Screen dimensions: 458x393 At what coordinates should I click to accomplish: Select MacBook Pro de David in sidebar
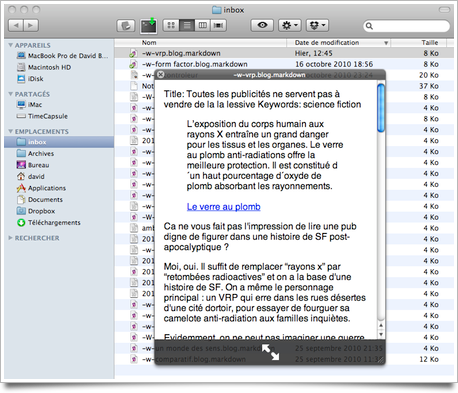click(x=59, y=56)
